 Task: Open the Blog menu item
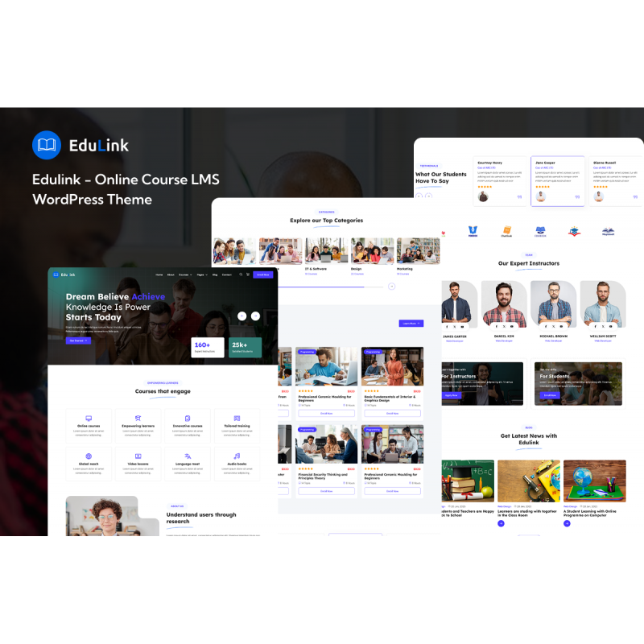click(215, 275)
